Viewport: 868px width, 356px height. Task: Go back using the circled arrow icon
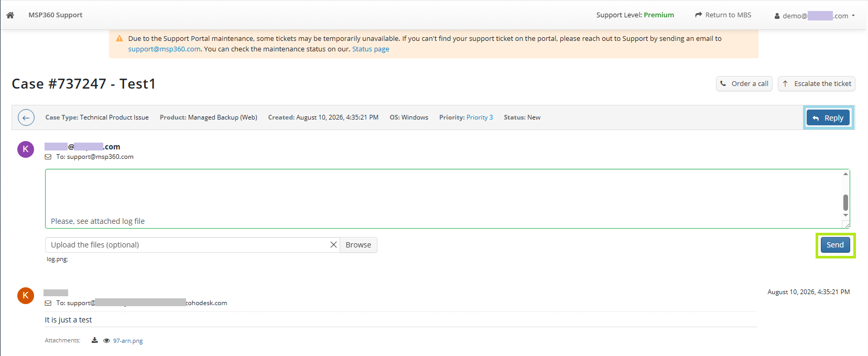point(26,117)
